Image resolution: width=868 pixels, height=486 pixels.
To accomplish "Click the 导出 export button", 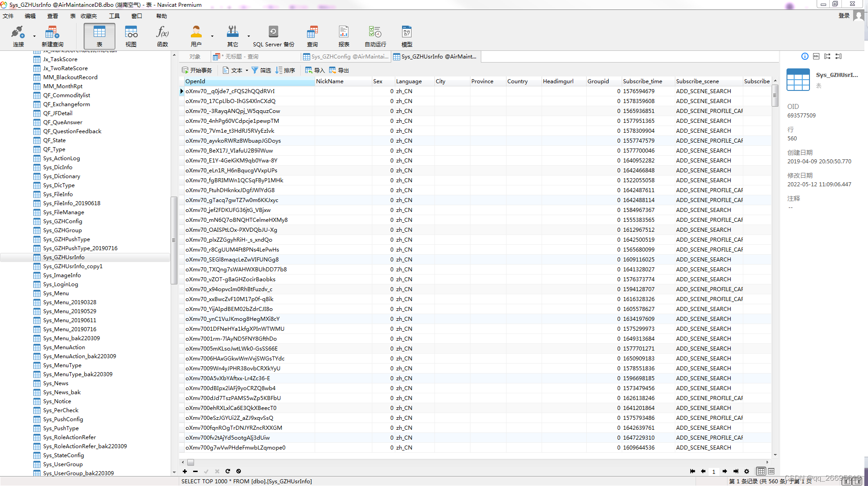I will click(x=339, y=70).
